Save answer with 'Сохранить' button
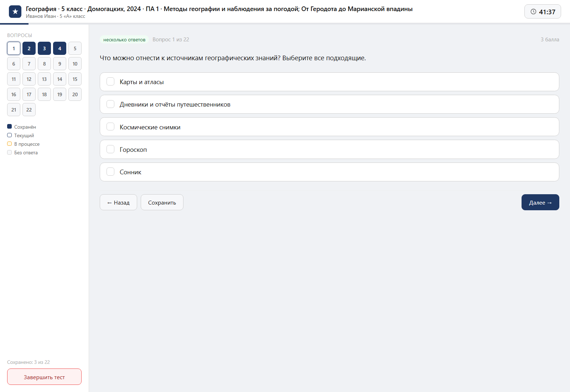This screenshot has width=570, height=392. [x=162, y=202]
